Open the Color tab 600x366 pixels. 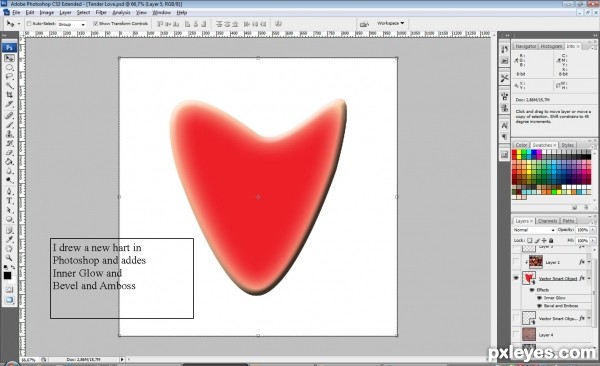[x=521, y=145]
